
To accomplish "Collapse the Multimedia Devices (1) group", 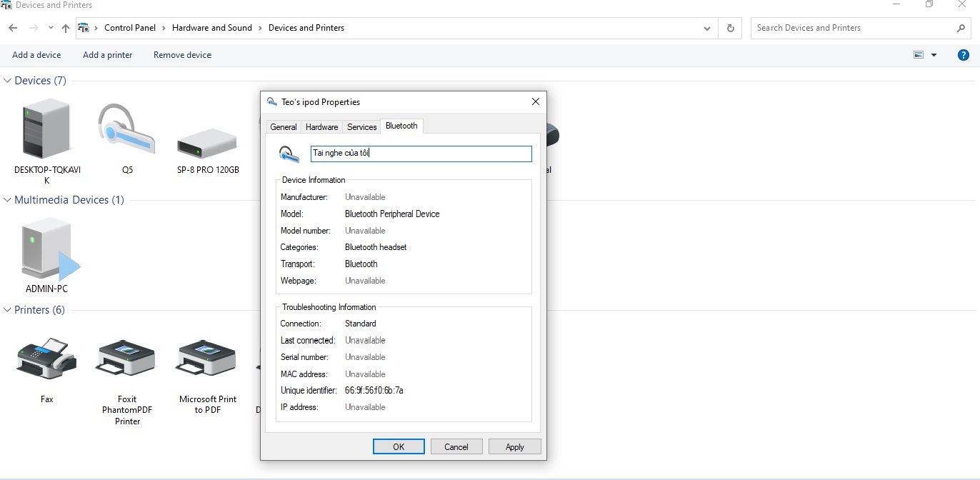I will (x=8, y=200).
